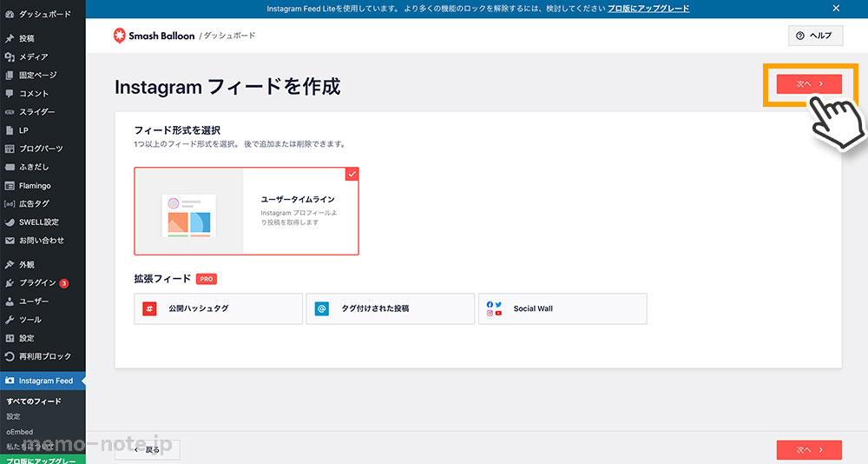Click the top 次へ button

coord(809,83)
